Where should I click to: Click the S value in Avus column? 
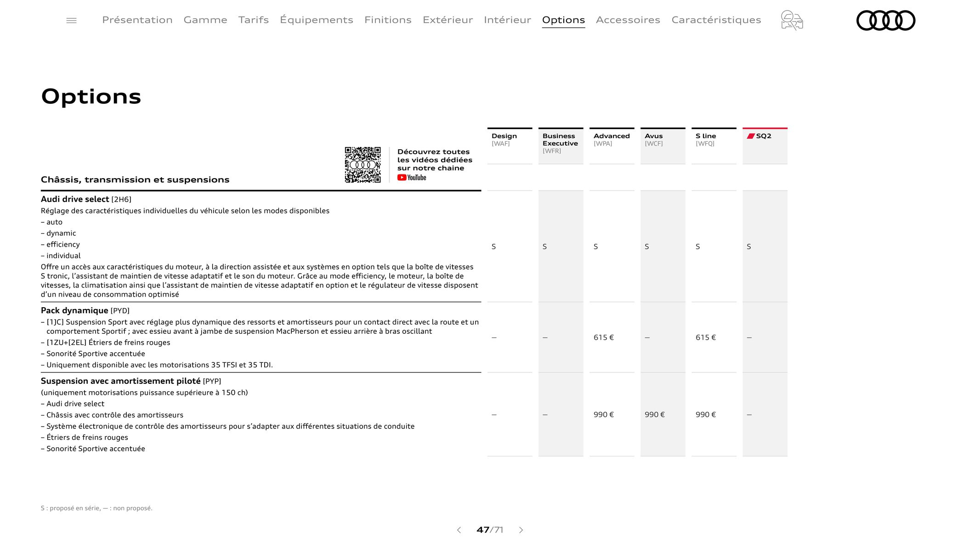click(x=647, y=247)
